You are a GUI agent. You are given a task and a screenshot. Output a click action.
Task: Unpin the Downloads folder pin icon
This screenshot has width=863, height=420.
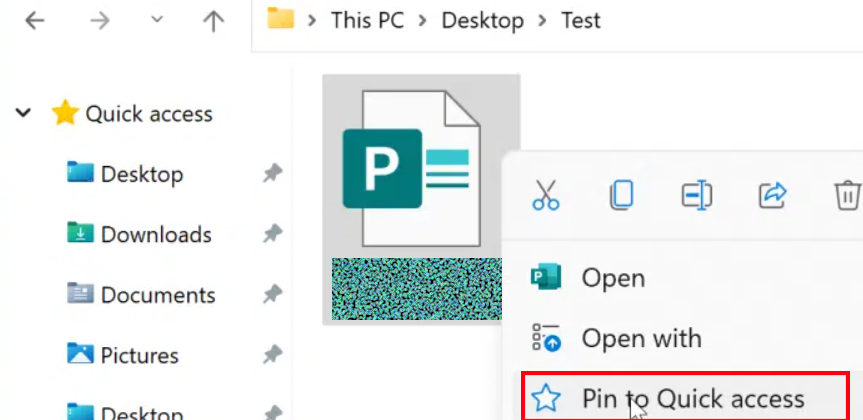pos(272,235)
